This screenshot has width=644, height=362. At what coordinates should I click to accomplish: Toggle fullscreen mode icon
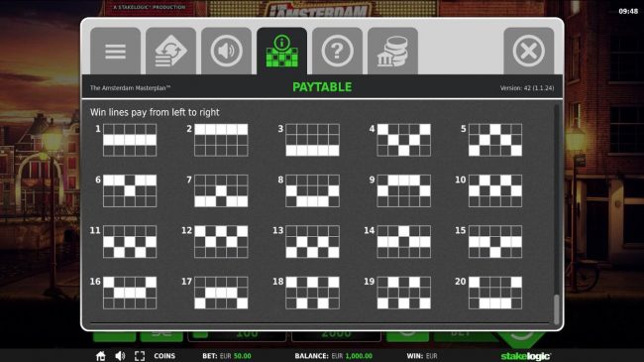(x=140, y=356)
